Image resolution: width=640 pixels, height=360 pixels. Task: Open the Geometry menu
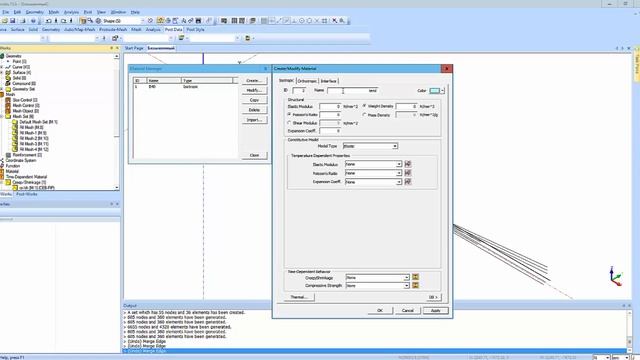pos(34,12)
